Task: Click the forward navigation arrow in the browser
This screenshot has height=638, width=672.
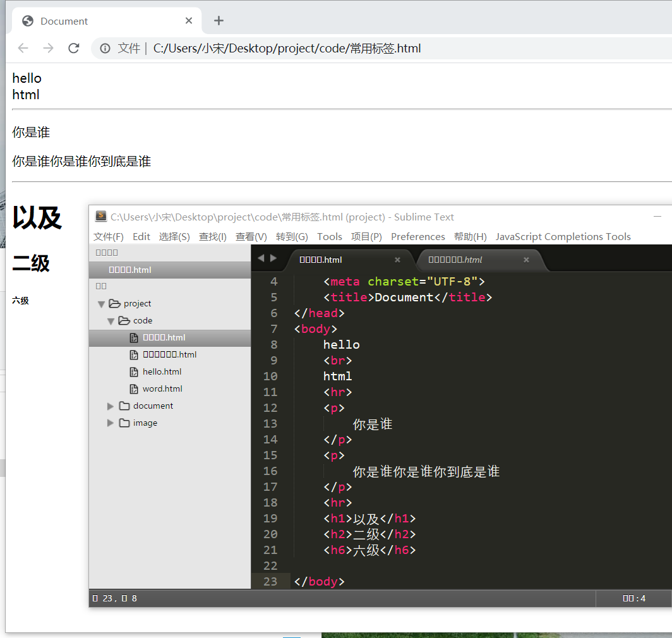Action: [x=48, y=48]
